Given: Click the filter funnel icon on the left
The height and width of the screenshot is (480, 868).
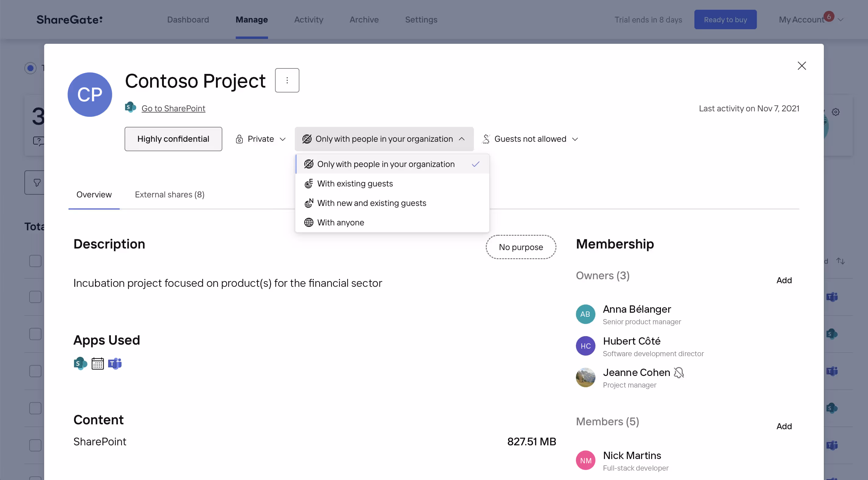Looking at the screenshot, I should pyautogui.click(x=37, y=183).
